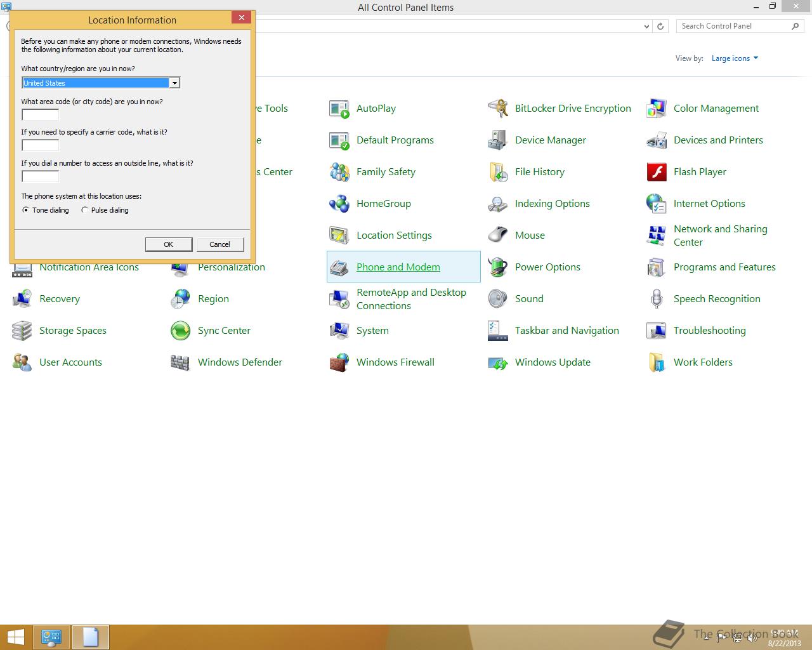The image size is (812, 650).
Task: Click the Windows Update icon
Action: (498, 362)
